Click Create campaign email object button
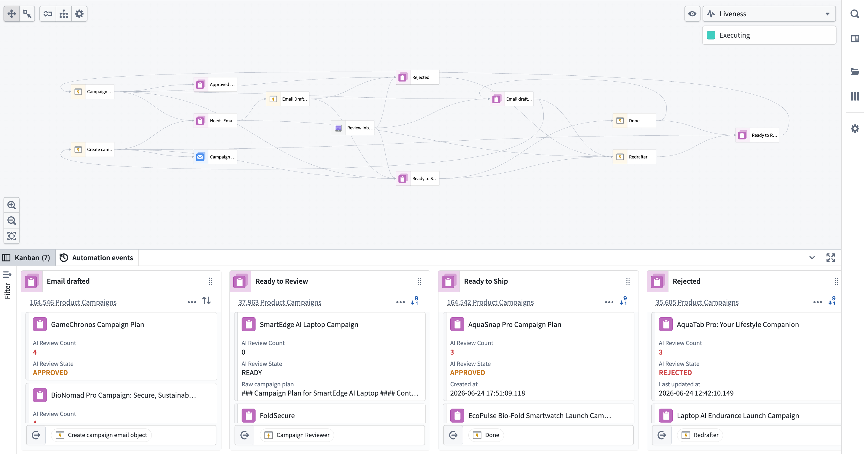 click(101, 435)
